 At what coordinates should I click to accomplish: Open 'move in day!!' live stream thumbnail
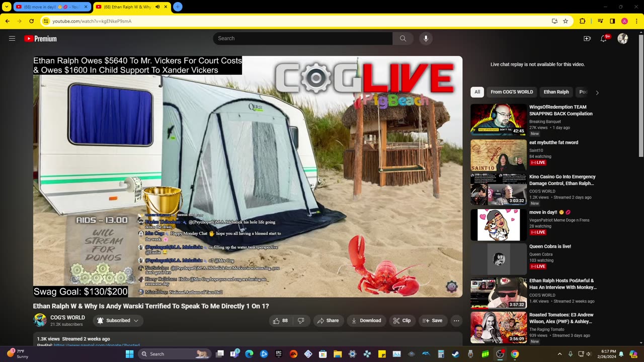pyautogui.click(x=499, y=225)
